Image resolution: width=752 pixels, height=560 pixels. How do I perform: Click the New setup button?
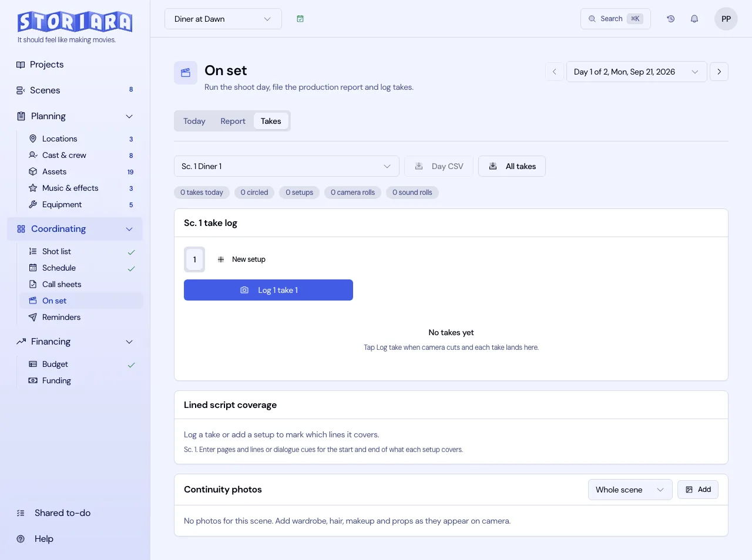pyautogui.click(x=241, y=259)
